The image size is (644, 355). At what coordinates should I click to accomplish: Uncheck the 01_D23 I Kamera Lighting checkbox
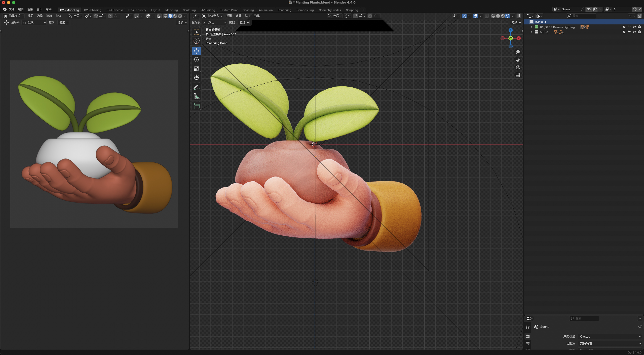pos(624,27)
